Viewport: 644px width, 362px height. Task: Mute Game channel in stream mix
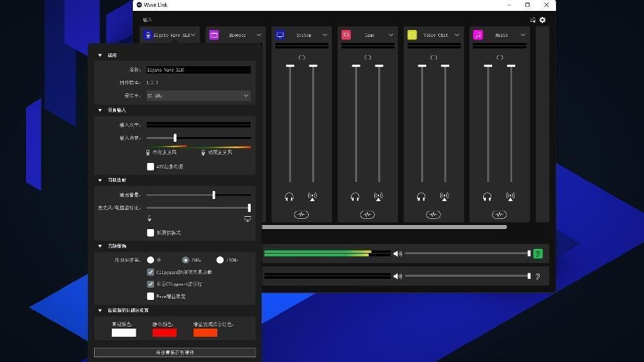pyautogui.click(x=378, y=197)
